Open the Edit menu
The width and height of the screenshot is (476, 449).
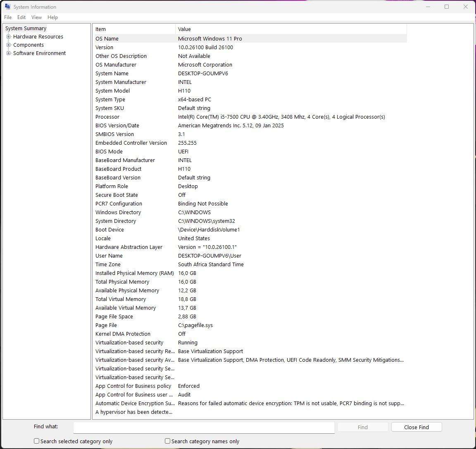click(x=21, y=17)
